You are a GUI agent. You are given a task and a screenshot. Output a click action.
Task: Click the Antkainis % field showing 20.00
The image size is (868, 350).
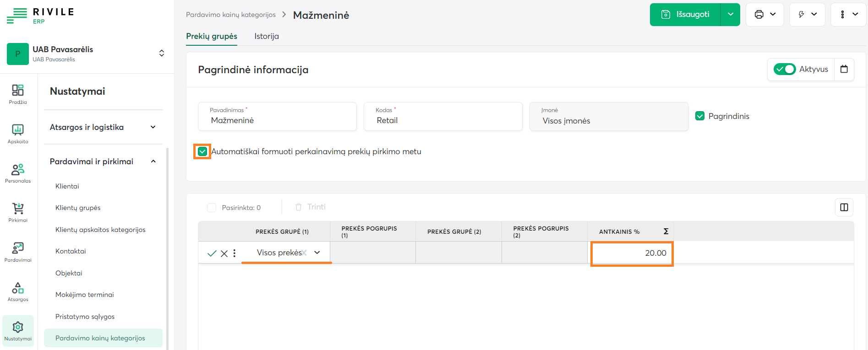coord(632,253)
